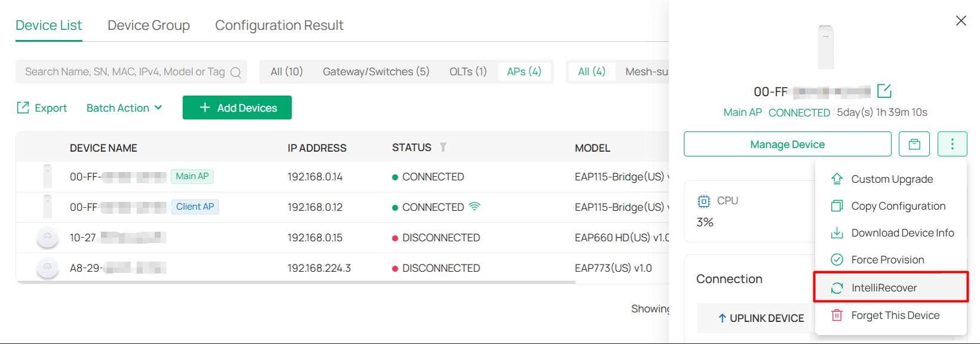Click the Export icon
Viewport: 980px width, 344px height.
tap(23, 107)
